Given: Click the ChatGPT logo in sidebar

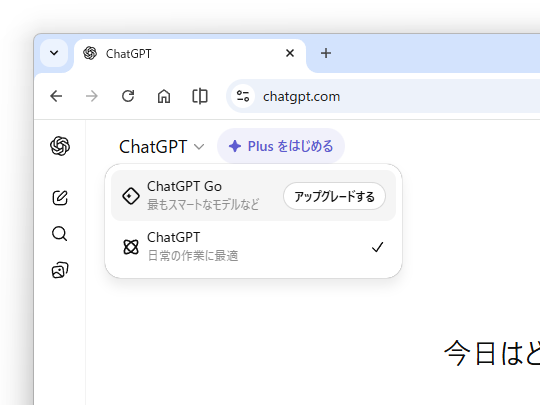Looking at the screenshot, I should pyautogui.click(x=60, y=146).
